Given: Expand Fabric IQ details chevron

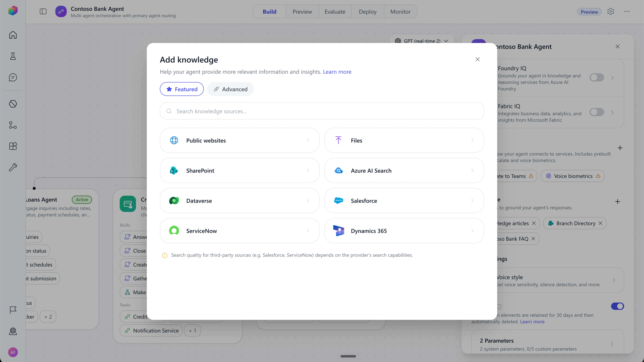Looking at the screenshot, I should coord(612,112).
